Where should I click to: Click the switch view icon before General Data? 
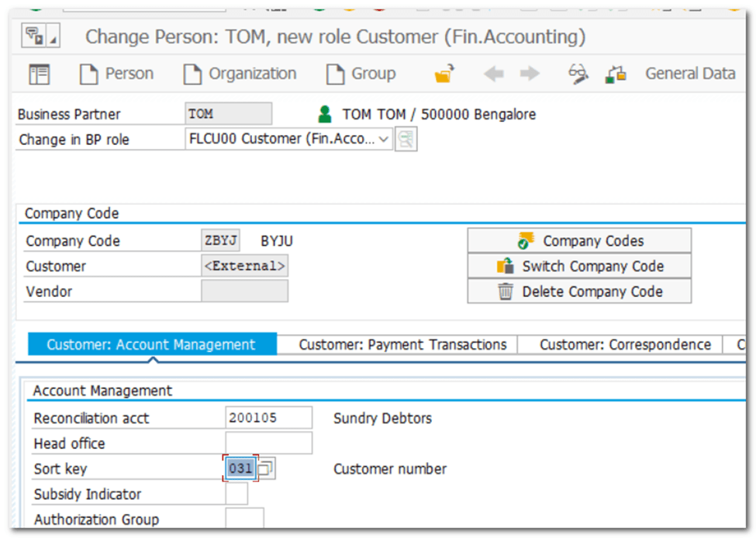[616, 74]
